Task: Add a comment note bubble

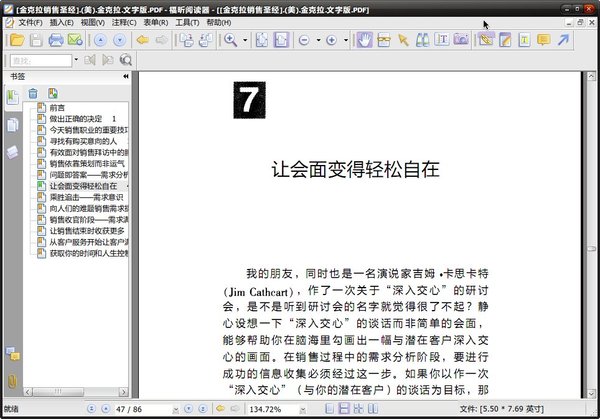Action: 544,40
